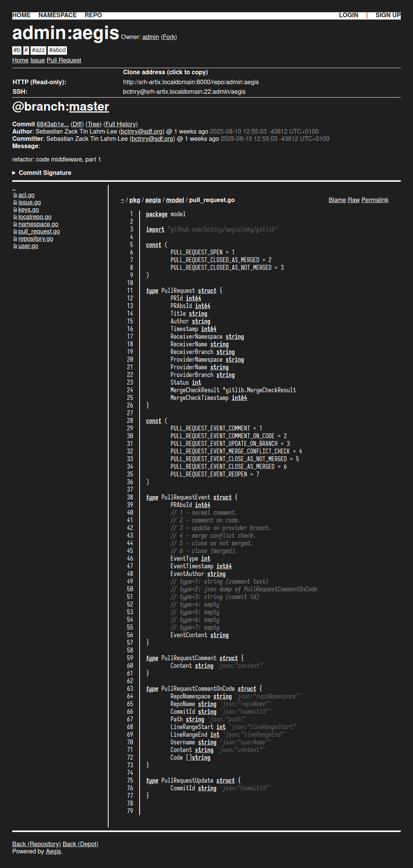Image resolution: width=413 pixels, height=868 pixels.
Task: Navigate to parent directory (..) in file list
Action: [x=14, y=188]
